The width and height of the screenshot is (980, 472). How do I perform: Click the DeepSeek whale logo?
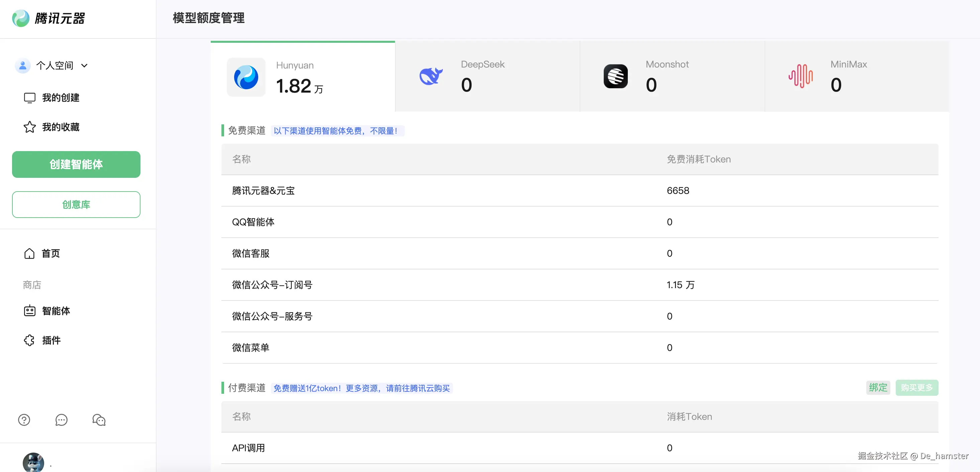pos(431,76)
